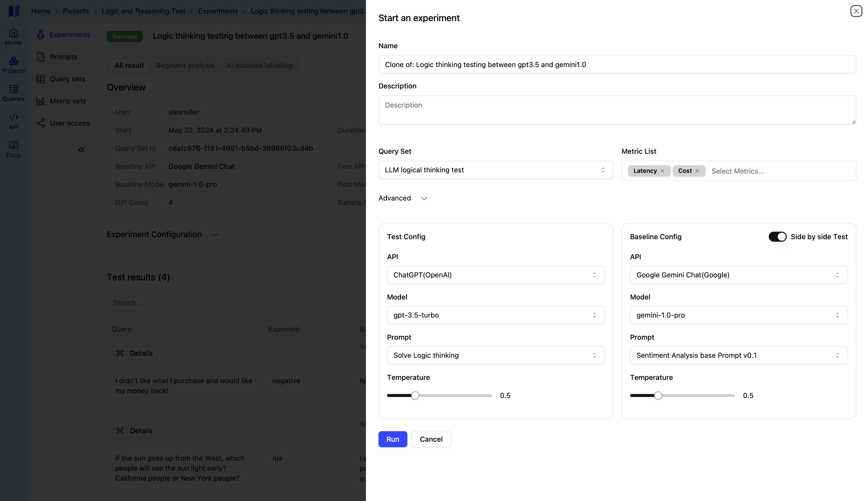
Task: Click into the Description text field
Action: [x=617, y=110]
